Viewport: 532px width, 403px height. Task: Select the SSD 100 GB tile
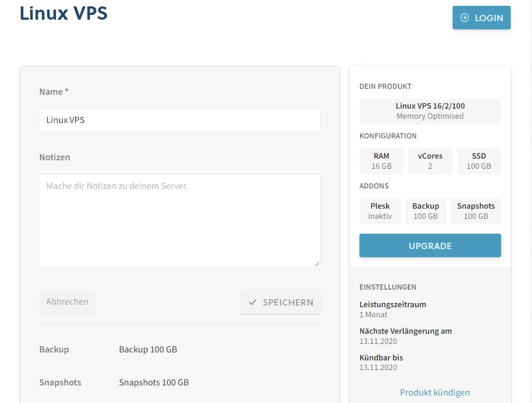click(x=479, y=161)
